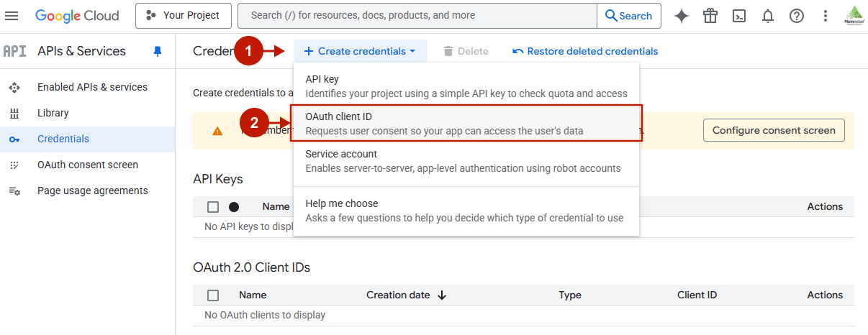This screenshot has height=335, width=868.
Task: Click the Creation date sort arrow
Action: click(x=442, y=295)
